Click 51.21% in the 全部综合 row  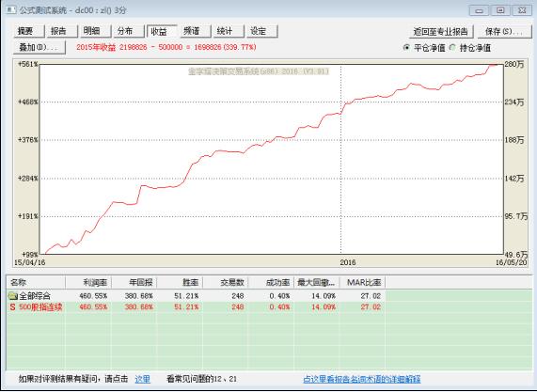coord(186,296)
